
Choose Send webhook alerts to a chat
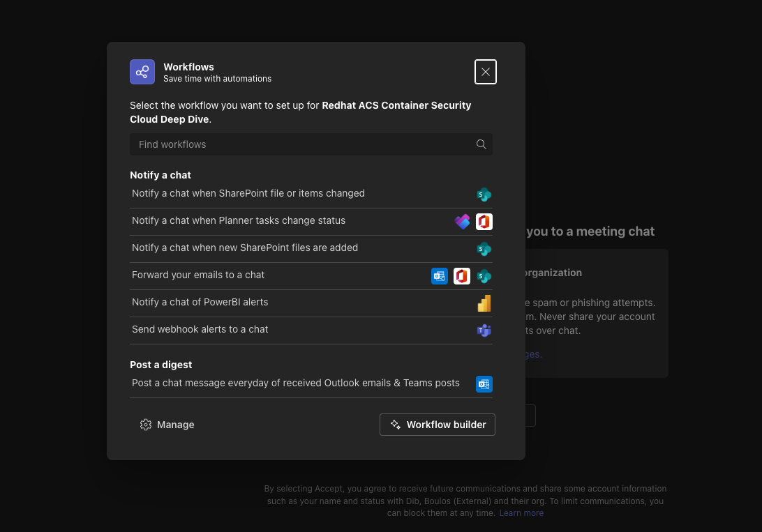point(200,329)
